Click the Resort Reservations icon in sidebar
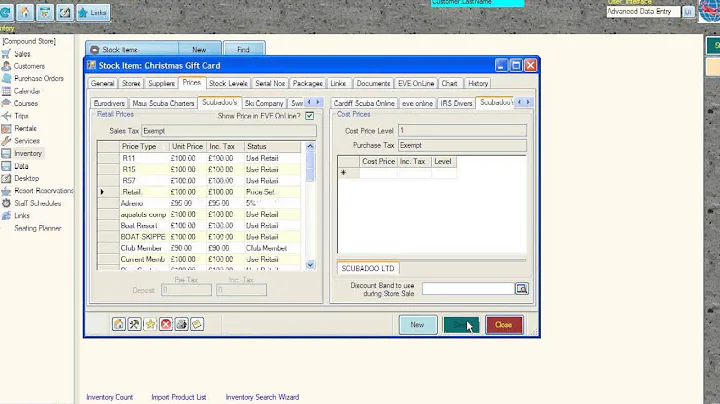Viewport: 720px width, 404px height. pyautogui.click(x=6, y=191)
